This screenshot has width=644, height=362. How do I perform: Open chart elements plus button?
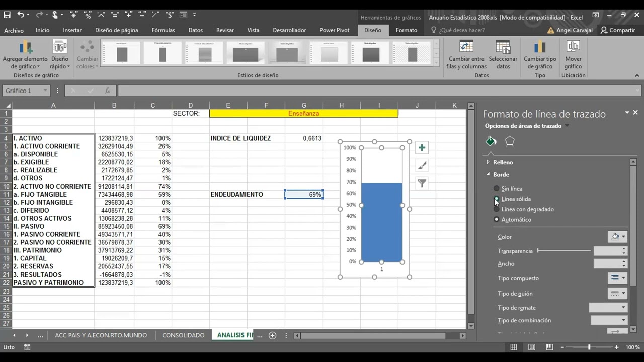coord(422,148)
